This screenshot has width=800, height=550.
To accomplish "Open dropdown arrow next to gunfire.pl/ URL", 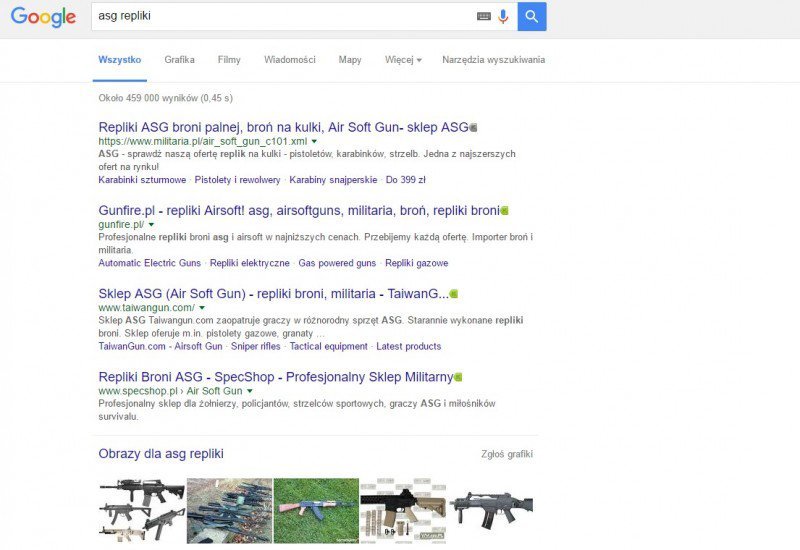I will (151, 224).
